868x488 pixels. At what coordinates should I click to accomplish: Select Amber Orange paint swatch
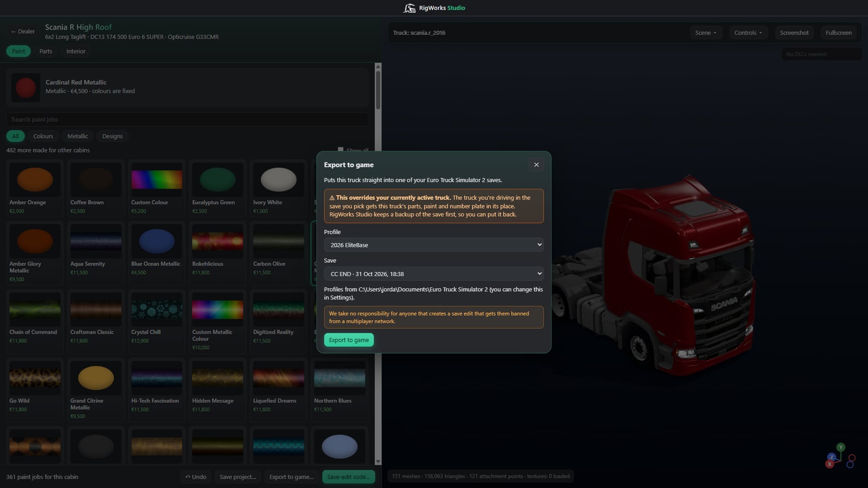pos(35,188)
